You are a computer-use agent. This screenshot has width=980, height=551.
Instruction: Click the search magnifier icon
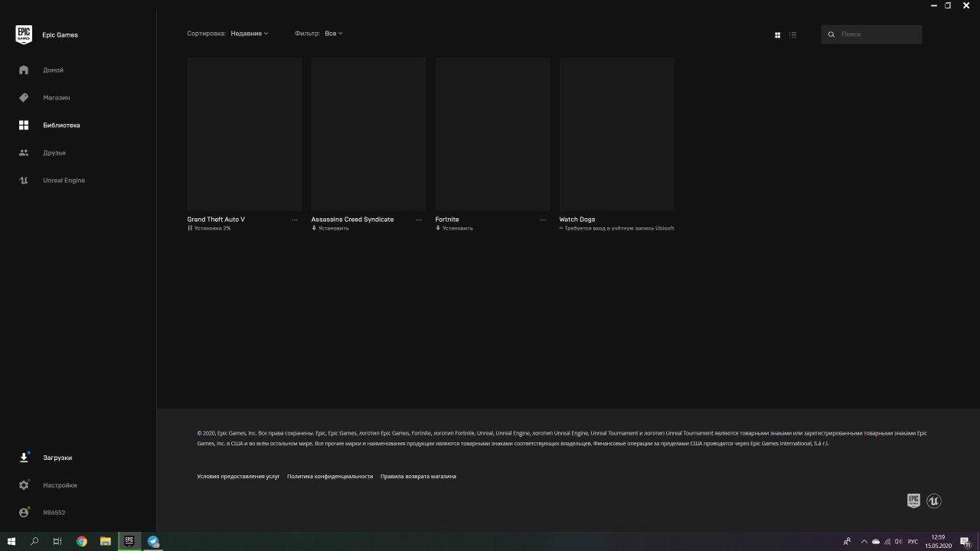831,34
